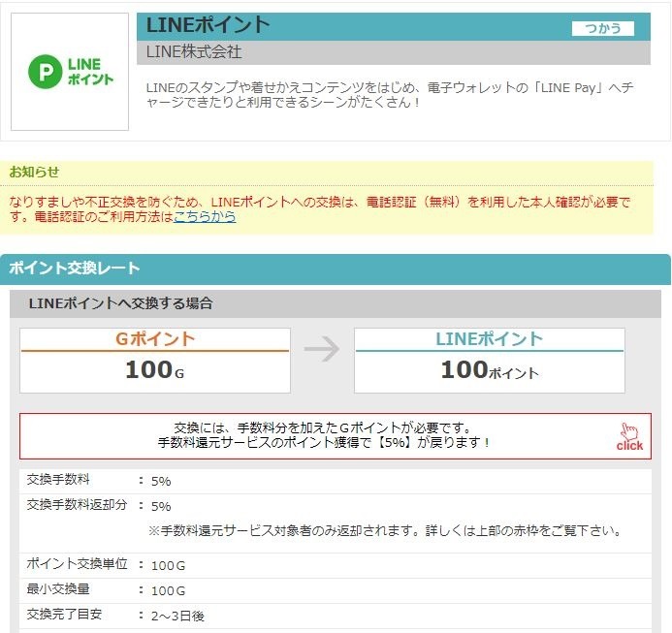Click the LINE株式会社 company name
The width and height of the screenshot is (672, 633).
[194, 52]
